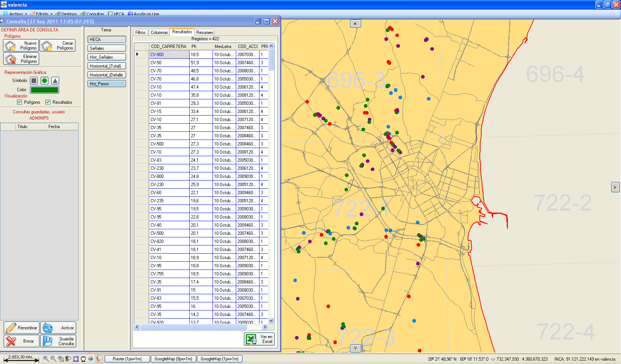Screen dimensions: 621x364
Task: Click the Borrar red X icon
Action: [11, 341]
